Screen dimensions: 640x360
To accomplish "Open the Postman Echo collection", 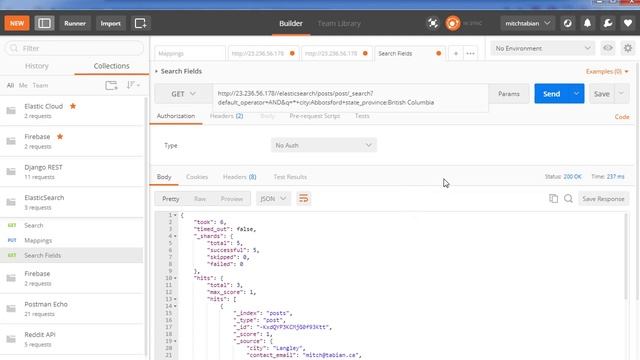I will pyautogui.click(x=71, y=309).
